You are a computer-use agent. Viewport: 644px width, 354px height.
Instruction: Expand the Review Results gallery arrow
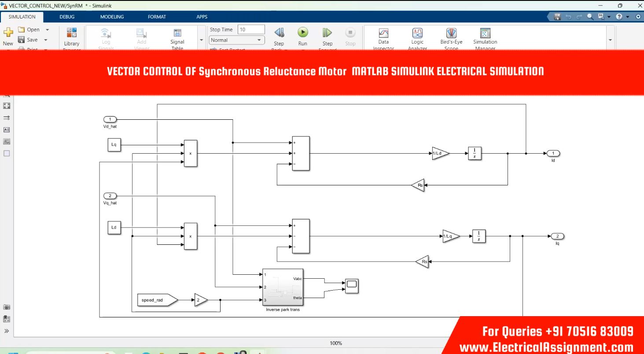coord(610,40)
